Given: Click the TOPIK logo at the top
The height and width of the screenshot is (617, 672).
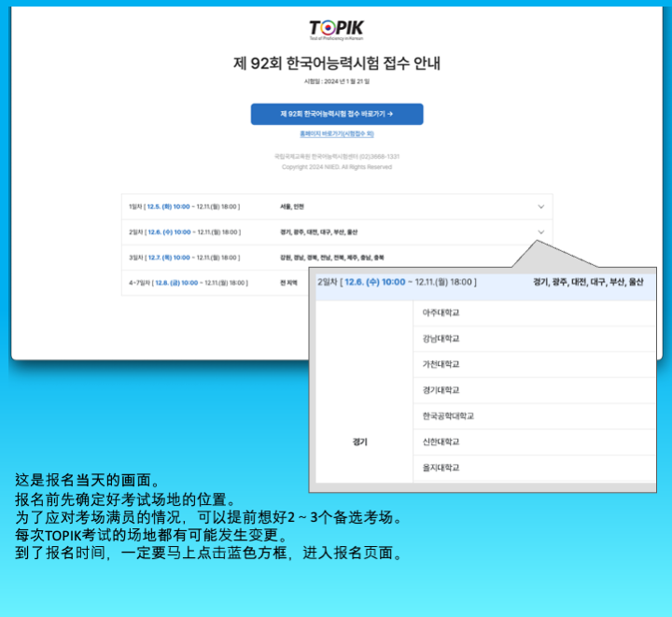Looking at the screenshot, I should point(336,29).
